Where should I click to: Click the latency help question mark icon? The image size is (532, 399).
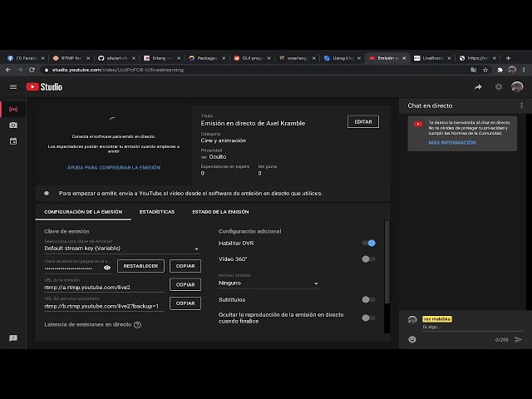pyautogui.click(x=137, y=325)
